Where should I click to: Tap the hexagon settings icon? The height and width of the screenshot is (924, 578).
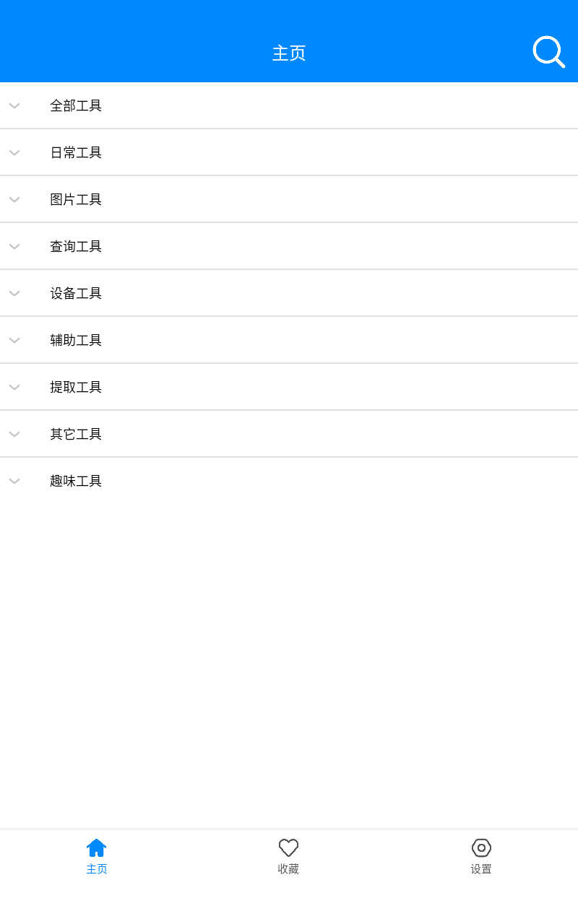pos(481,847)
